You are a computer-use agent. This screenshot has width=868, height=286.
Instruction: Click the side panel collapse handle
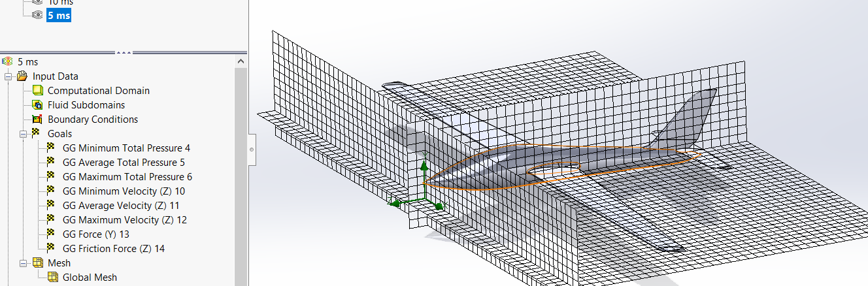252,150
